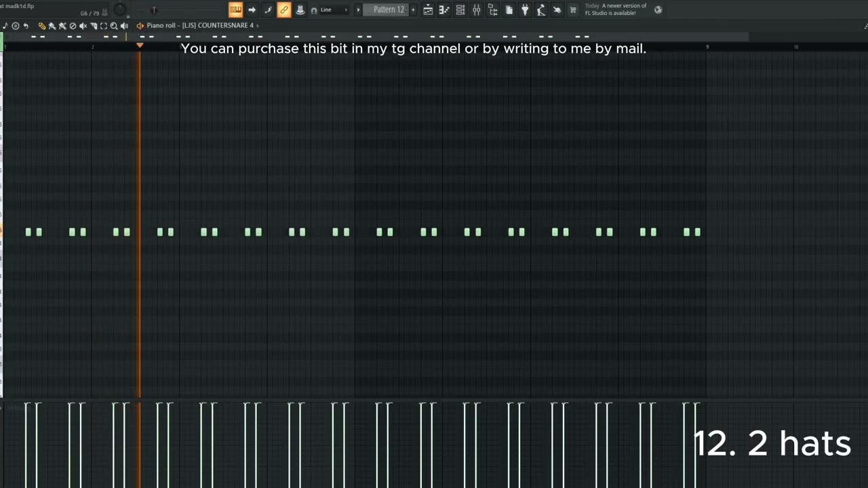Select the Draw pencil tool
Image resolution: width=868 pixels, height=488 pixels.
tap(42, 26)
